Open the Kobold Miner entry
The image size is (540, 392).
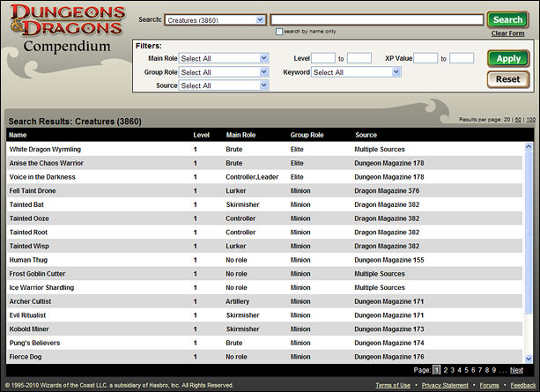pos(29,329)
